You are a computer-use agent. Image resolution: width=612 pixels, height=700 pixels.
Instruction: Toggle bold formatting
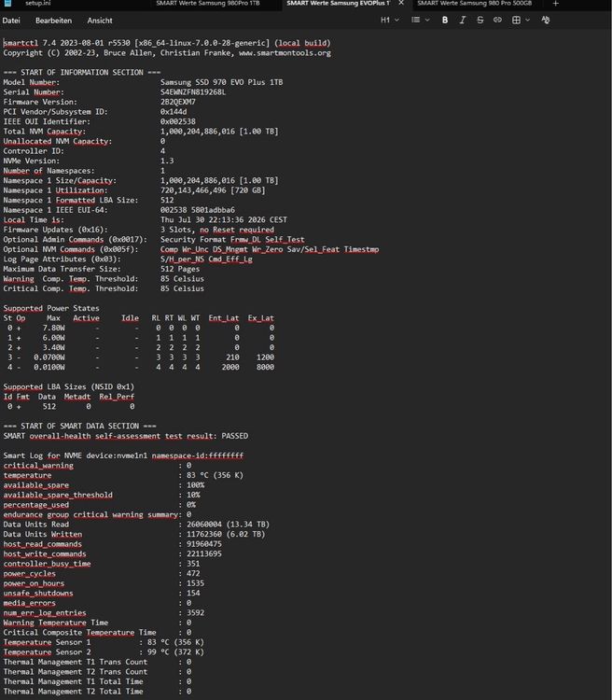click(x=445, y=21)
